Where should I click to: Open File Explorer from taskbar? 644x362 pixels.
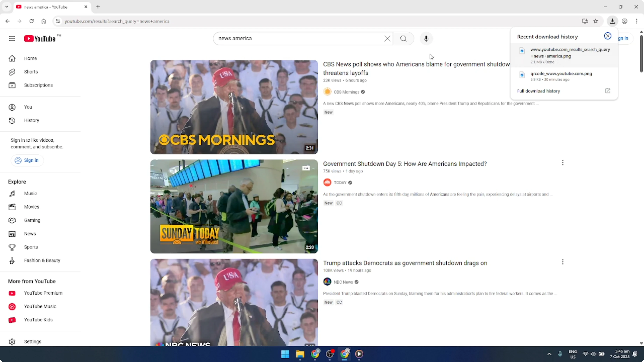click(300, 354)
